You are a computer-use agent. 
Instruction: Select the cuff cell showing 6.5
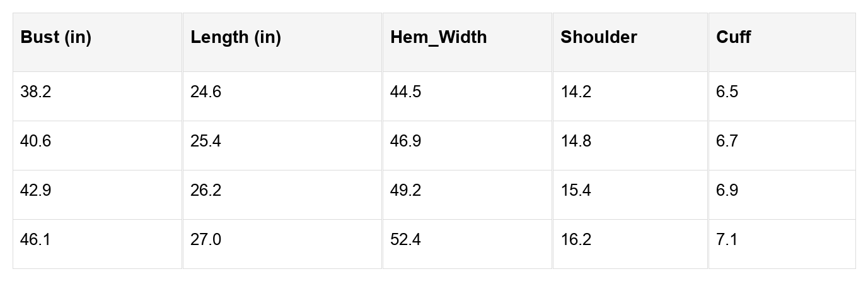(x=727, y=92)
